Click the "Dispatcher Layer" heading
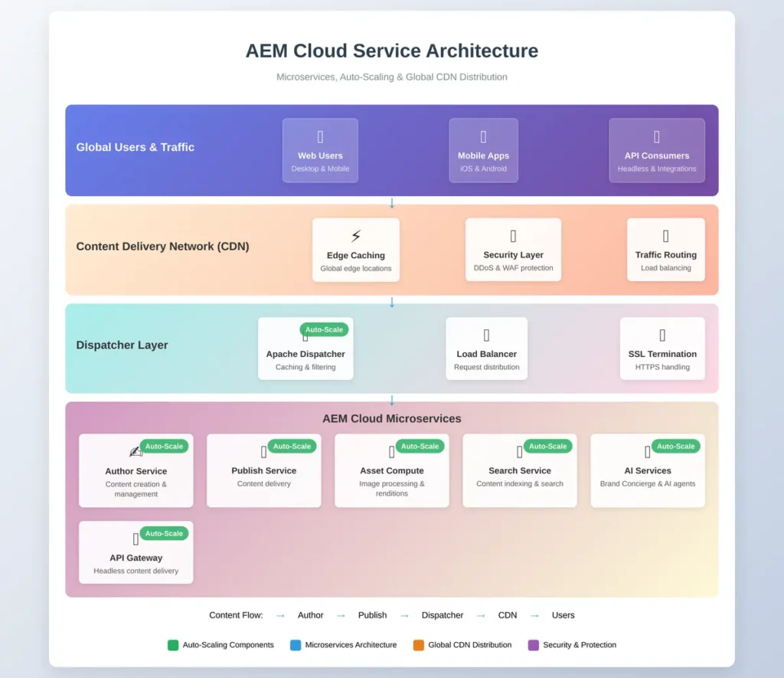The width and height of the screenshot is (784, 678). click(122, 345)
